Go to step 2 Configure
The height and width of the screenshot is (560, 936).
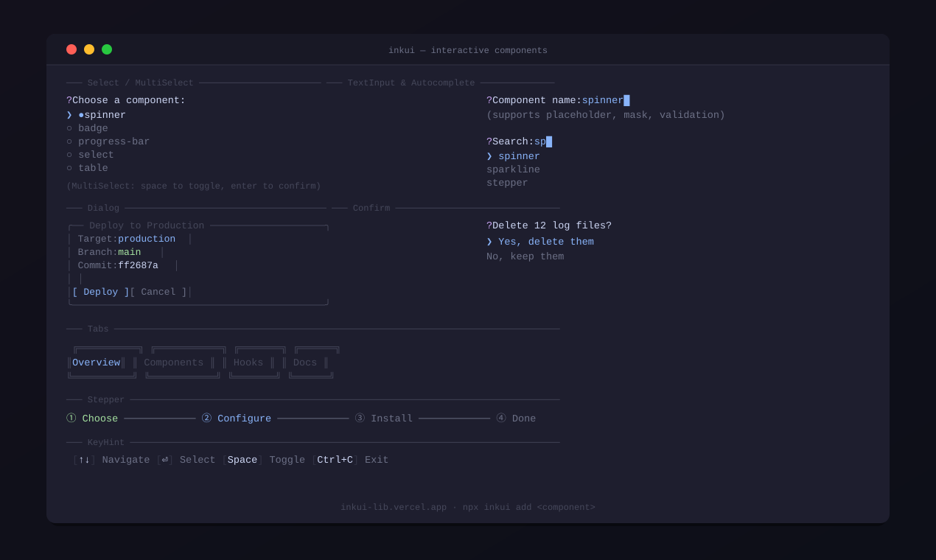tap(237, 419)
